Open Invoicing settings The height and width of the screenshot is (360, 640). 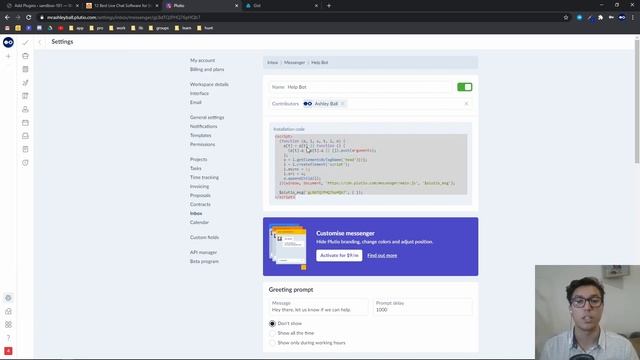(x=200, y=187)
